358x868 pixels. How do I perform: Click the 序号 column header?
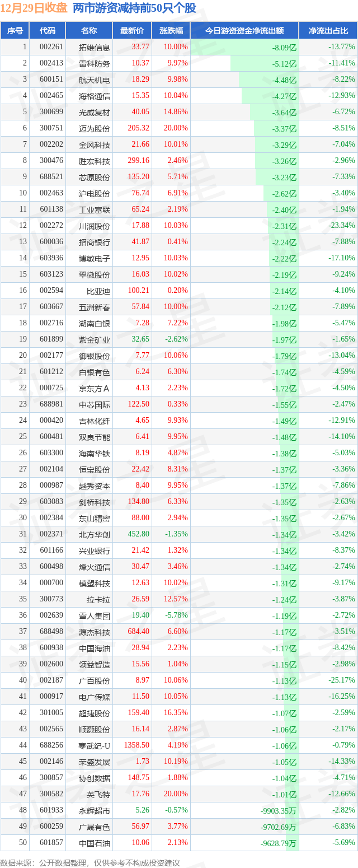(x=15, y=31)
